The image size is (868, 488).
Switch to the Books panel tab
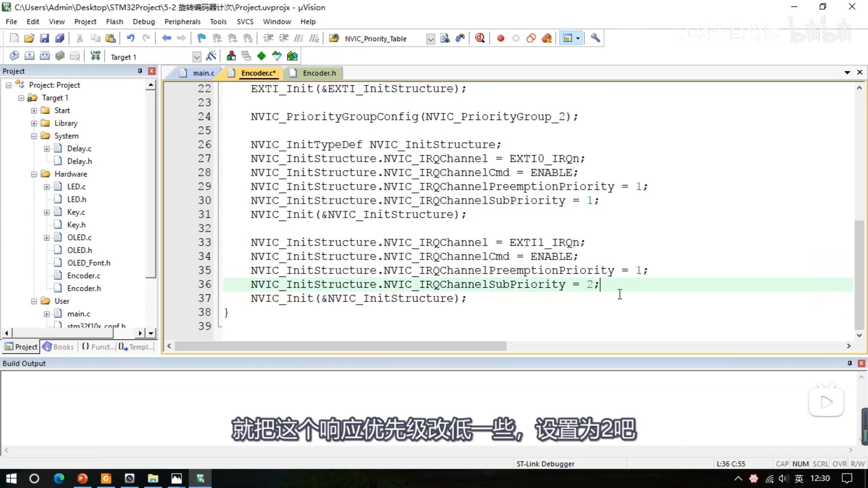[58, 347]
